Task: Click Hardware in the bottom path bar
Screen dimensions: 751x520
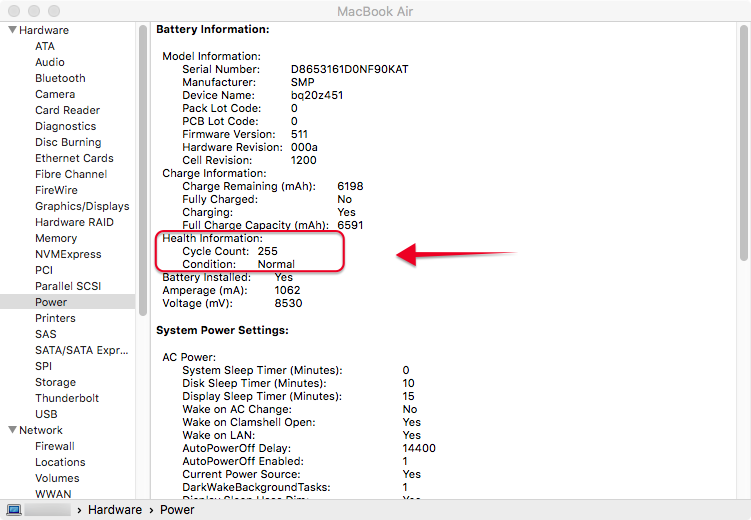Action: (115, 510)
